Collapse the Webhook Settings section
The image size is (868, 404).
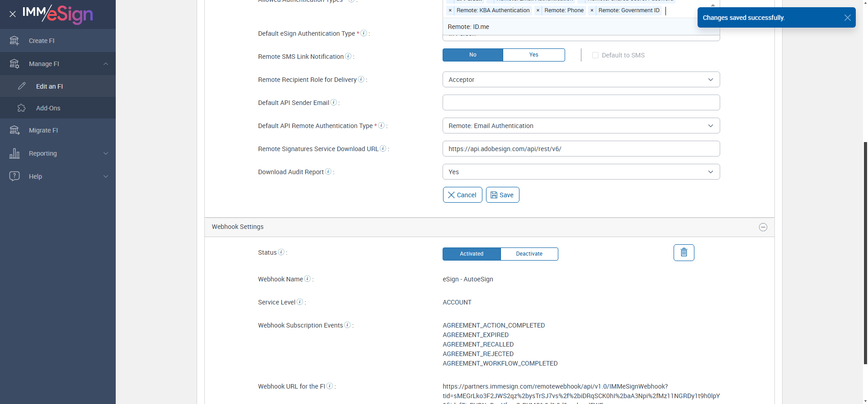tap(763, 227)
